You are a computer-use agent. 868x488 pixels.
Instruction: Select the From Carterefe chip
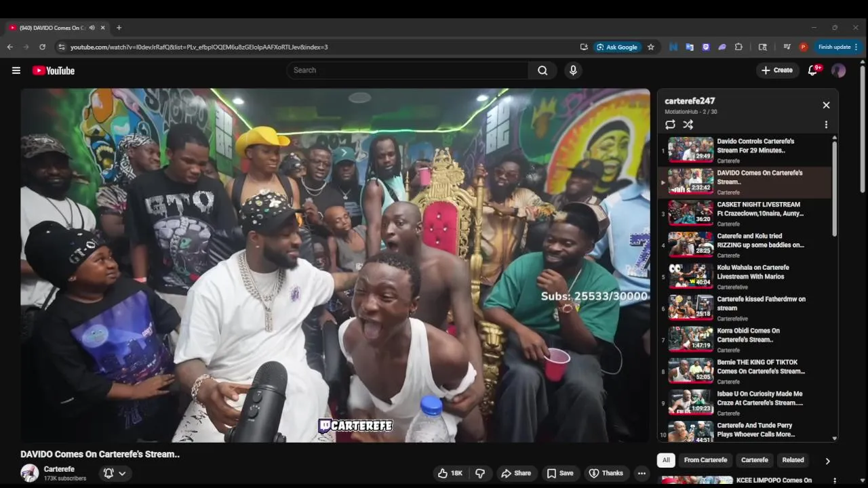[x=705, y=460]
